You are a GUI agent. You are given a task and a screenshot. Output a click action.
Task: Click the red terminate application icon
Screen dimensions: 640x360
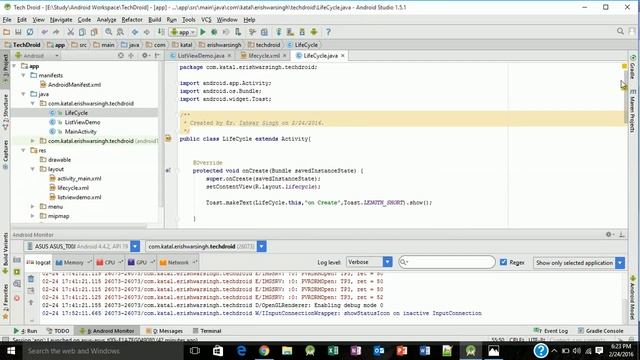coord(17,298)
